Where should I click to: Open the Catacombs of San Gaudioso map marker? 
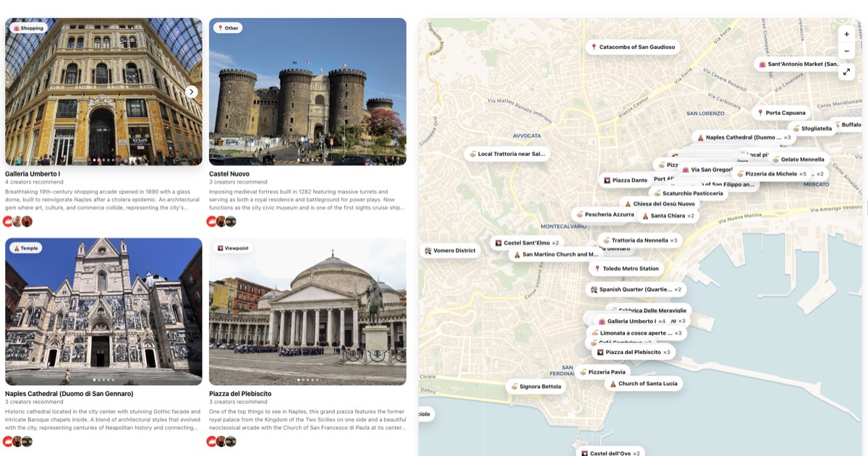click(x=633, y=47)
